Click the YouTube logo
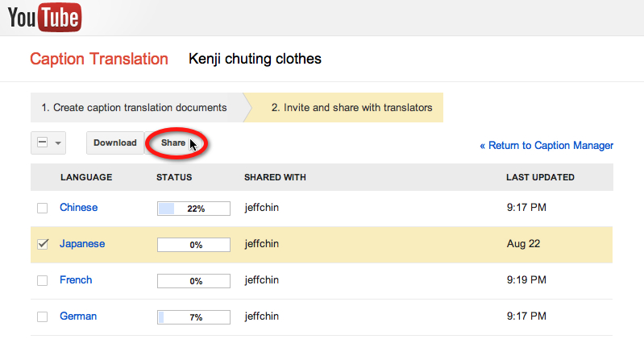The width and height of the screenshot is (644, 339). point(45,16)
